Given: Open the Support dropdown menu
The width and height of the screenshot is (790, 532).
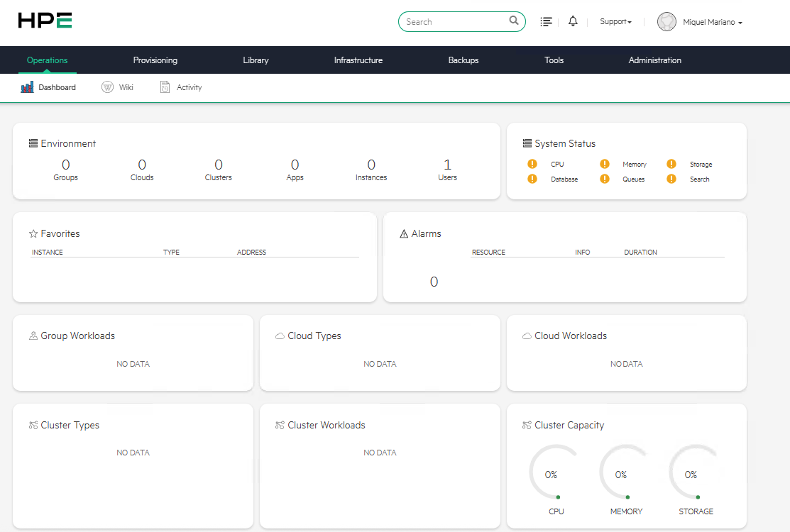Looking at the screenshot, I should pyautogui.click(x=615, y=21).
